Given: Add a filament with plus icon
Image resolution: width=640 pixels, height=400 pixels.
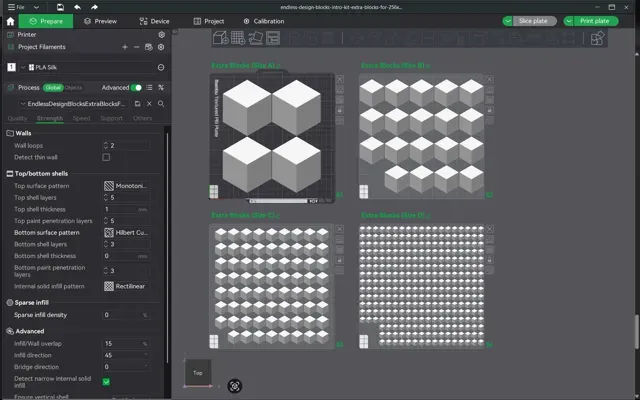Looking at the screenshot, I should point(125,47).
